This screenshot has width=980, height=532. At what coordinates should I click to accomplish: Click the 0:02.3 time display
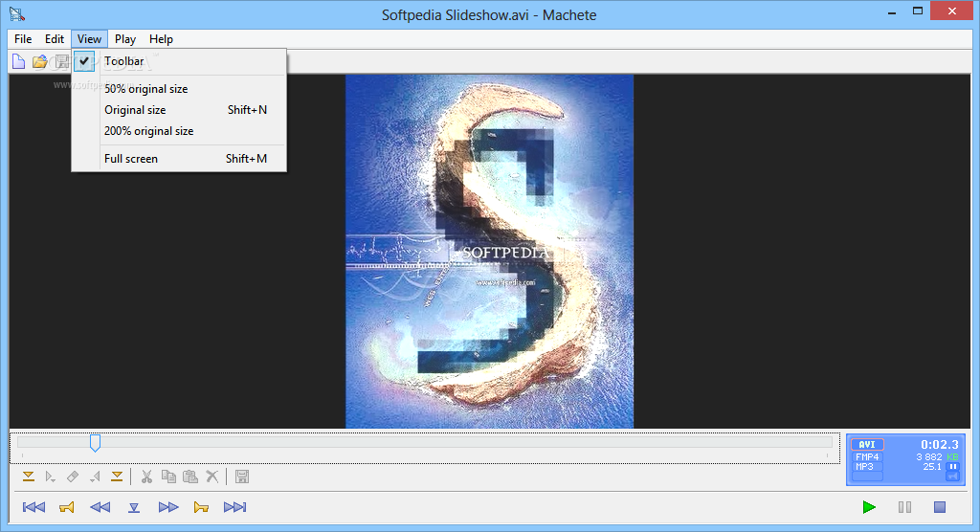pos(940,445)
